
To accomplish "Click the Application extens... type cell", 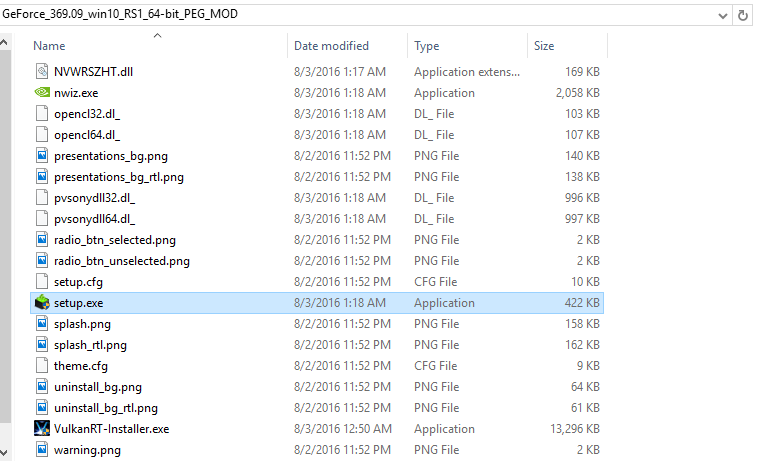I will coord(467,72).
